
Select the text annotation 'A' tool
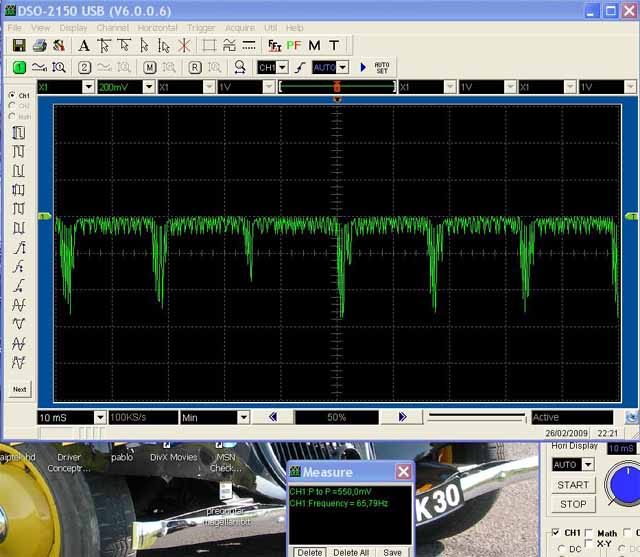(x=84, y=46)
